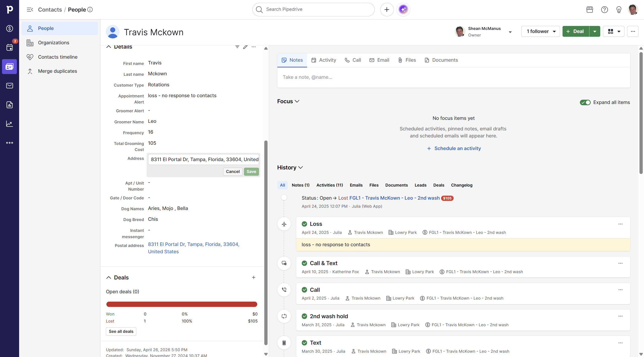The height and width of the screenshot is (357, 644).
Task: Select the Changelog history filter
Action: point(461,185)
